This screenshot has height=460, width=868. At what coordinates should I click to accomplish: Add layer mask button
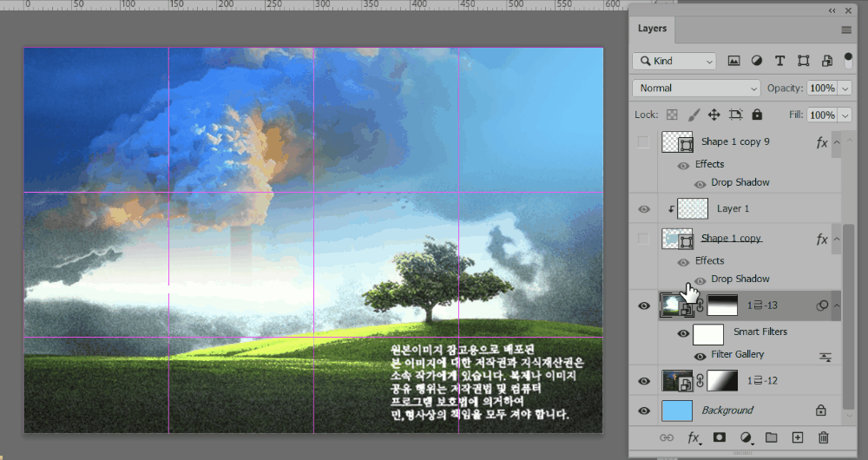click(x=719, y=437)
